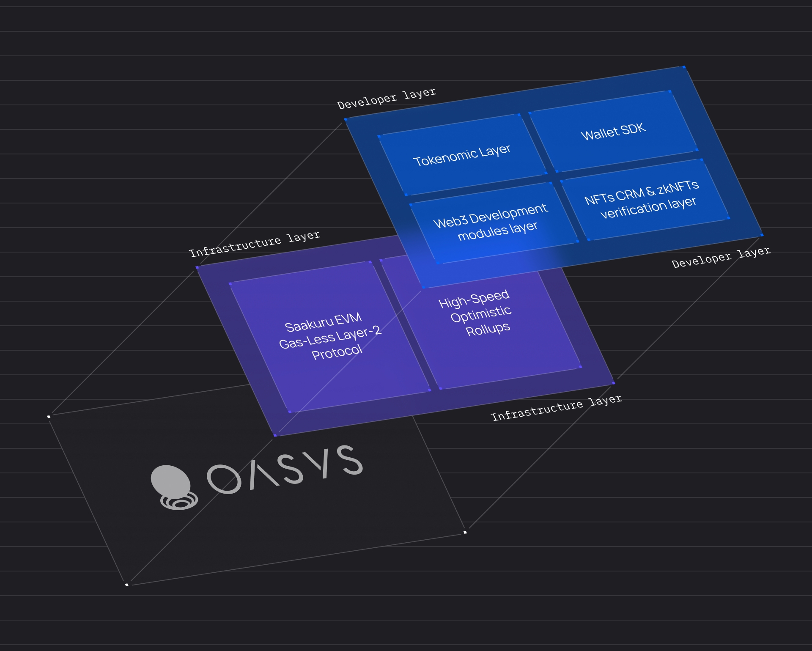Click the top-left Developer layer label

(x=386, y=98)
